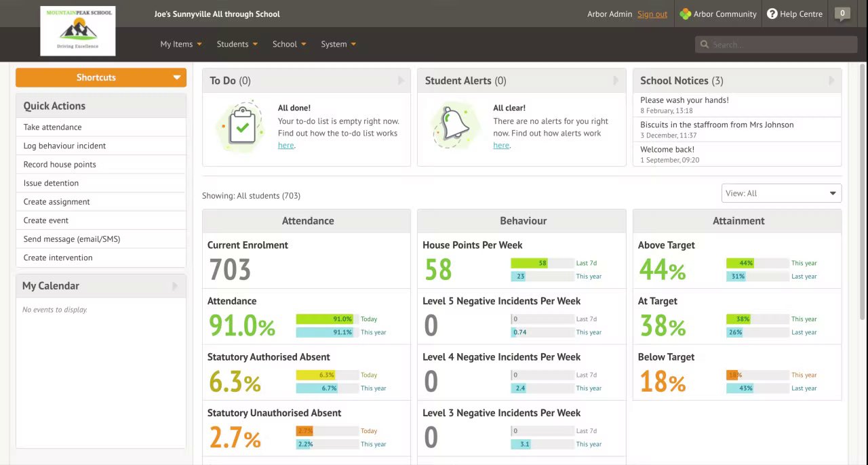868x465 pixels.
Task: Click the to-do clipboard checkmark icon
Action: [x=242, y=127]
